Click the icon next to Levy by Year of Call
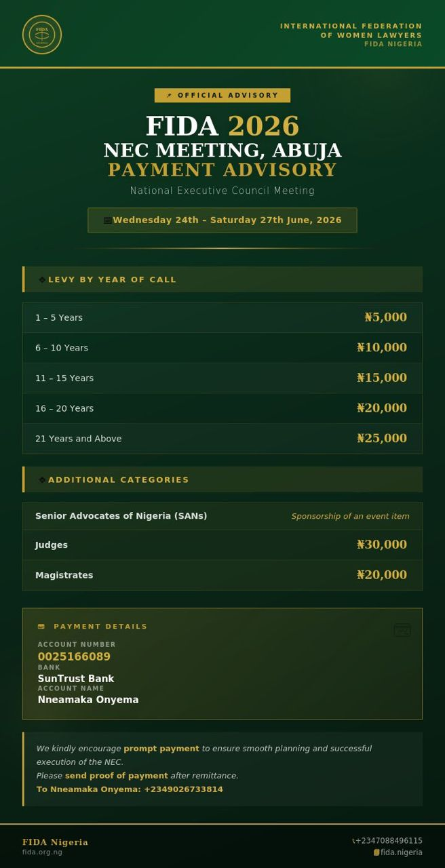This screenshot has width=445, height=868. 42,279
